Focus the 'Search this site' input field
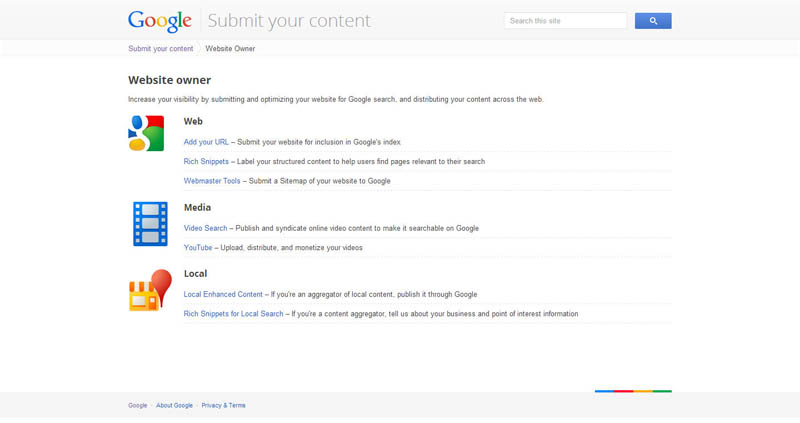This screenshot has height=423, width=800. coord(565,21)
